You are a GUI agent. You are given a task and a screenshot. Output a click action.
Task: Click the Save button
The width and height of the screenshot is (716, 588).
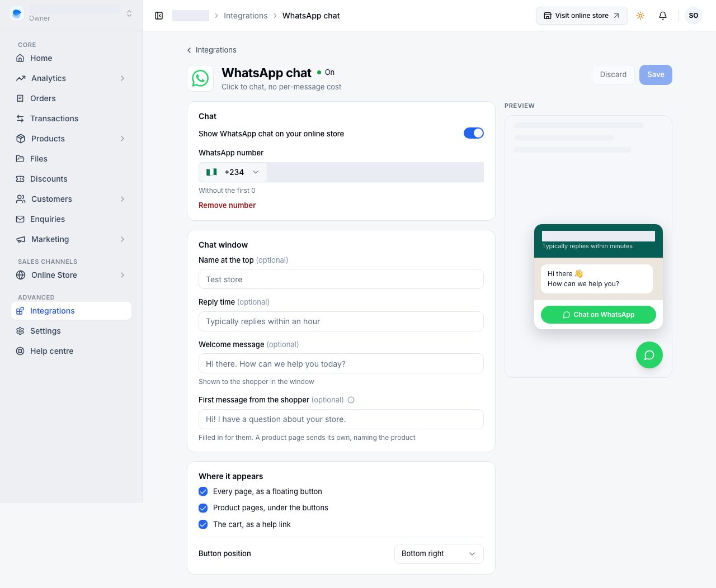[656, 75]
